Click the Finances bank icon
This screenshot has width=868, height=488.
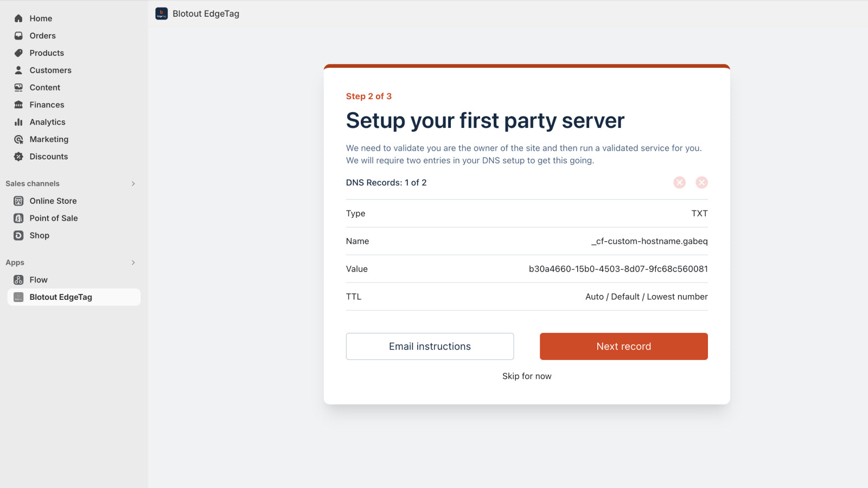18,105
